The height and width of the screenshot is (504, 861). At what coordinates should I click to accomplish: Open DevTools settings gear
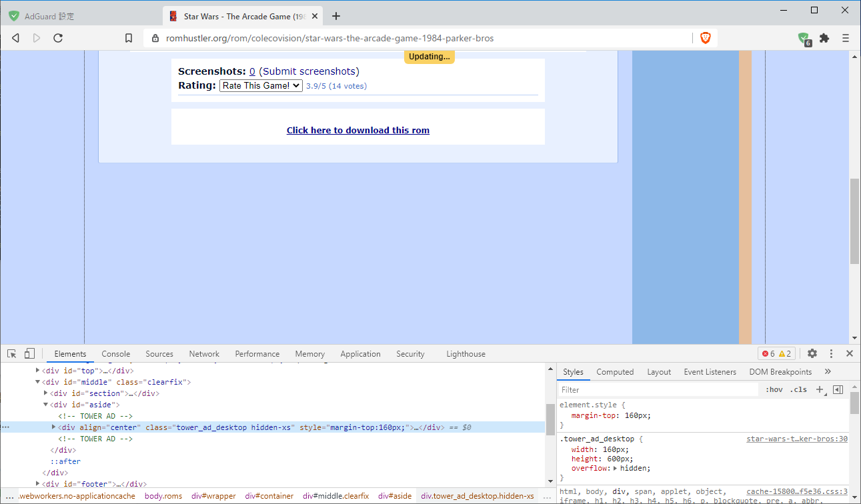tap(812, 353)
